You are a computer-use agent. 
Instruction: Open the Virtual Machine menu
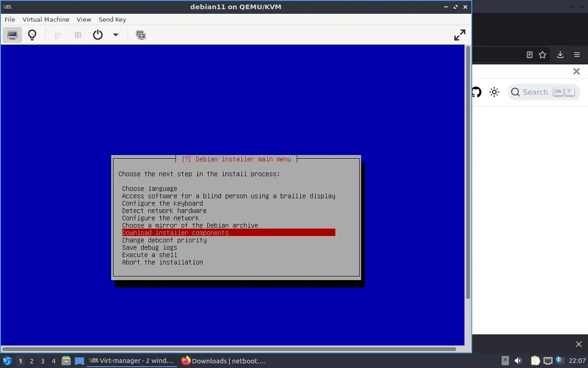pyautogui.click(x=46, y=19)
